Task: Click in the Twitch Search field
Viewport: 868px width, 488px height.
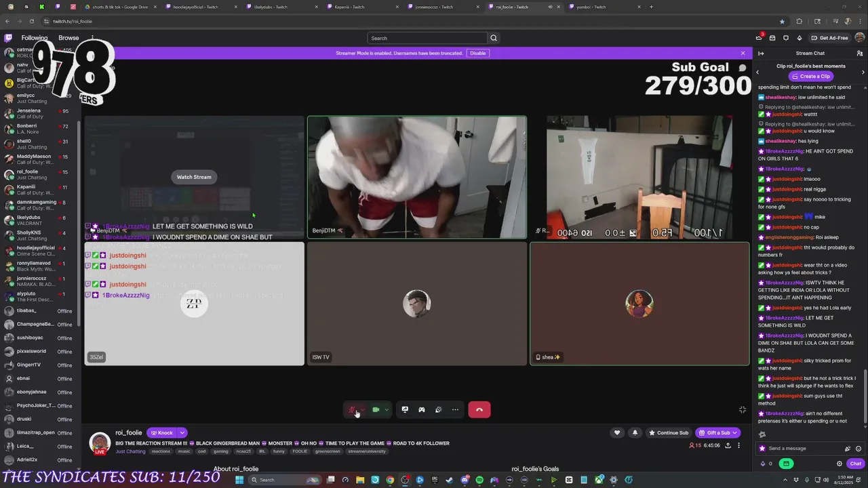Action: [x=427, y=38]
